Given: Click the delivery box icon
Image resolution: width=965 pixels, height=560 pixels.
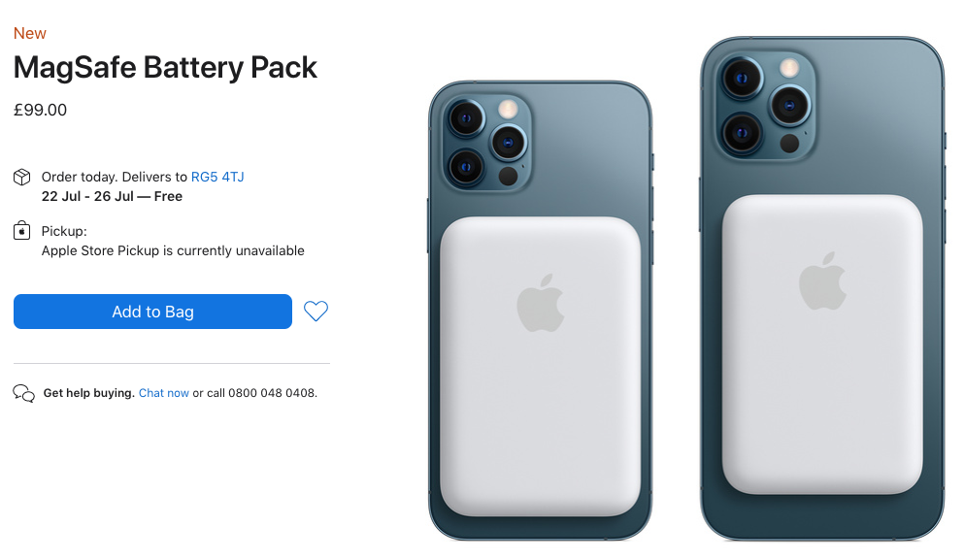Looking at the screenshot, I should click(x=21, y=178).
